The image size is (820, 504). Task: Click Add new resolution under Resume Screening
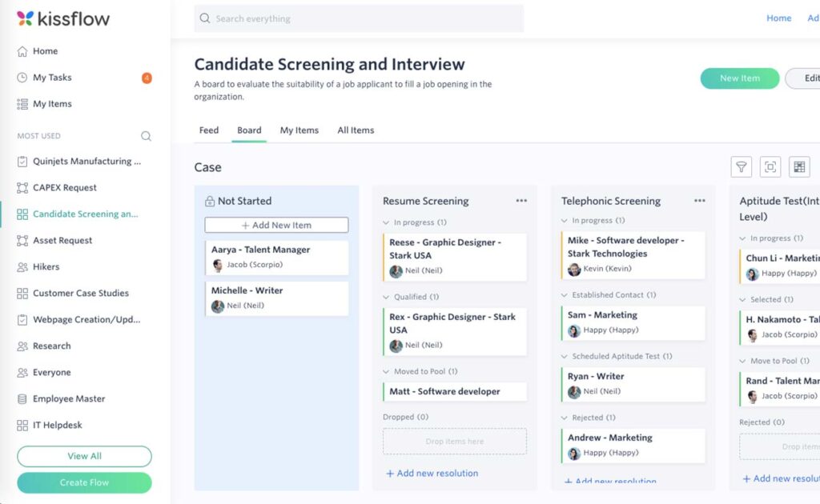(432, 474)
